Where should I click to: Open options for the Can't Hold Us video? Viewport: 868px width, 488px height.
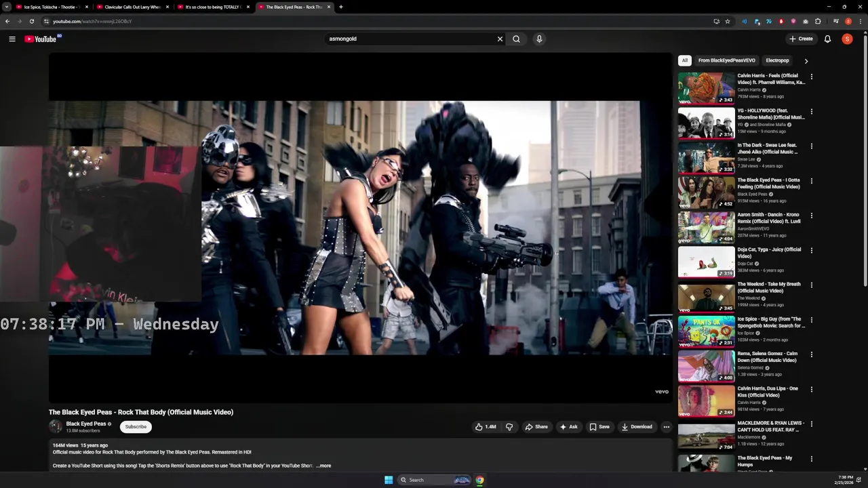tap(812, 424)
